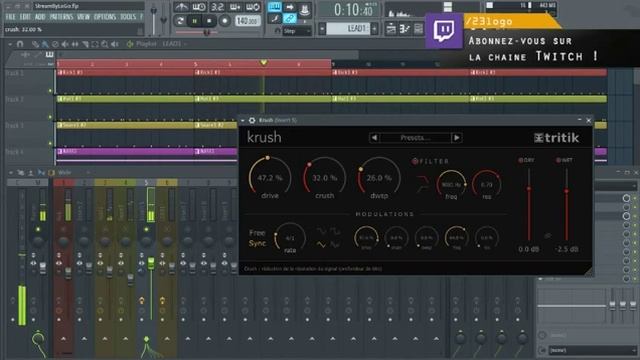
Task: Toggle the green mute LED on mixer insert 5
Action: [146, 229]
